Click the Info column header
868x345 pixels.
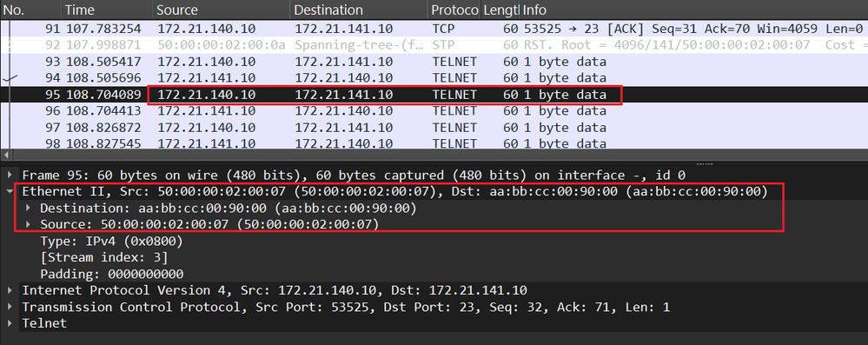pos(693,10)
